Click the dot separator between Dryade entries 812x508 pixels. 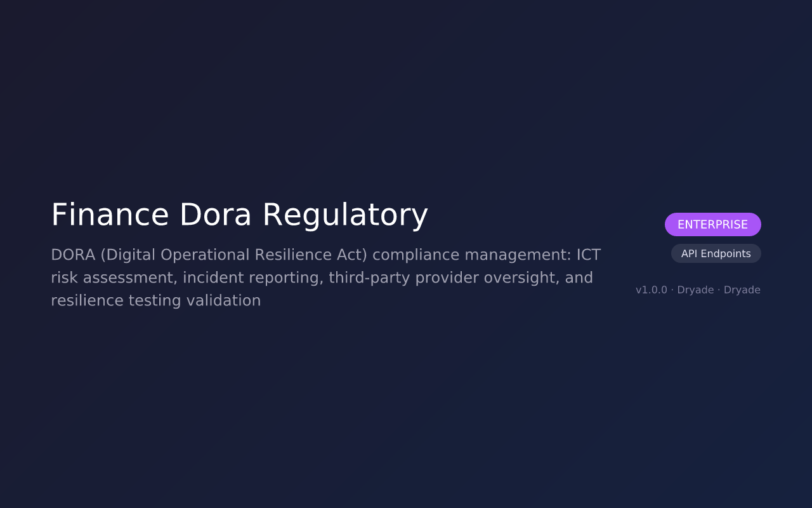(x=719, y=290)
